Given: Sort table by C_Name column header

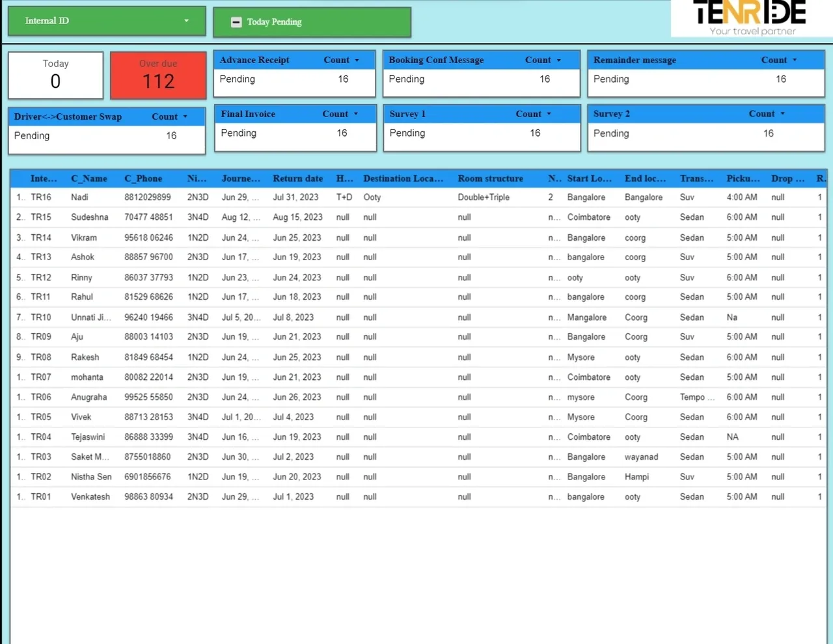Looking at the screenshot, I should click(89, 178).
